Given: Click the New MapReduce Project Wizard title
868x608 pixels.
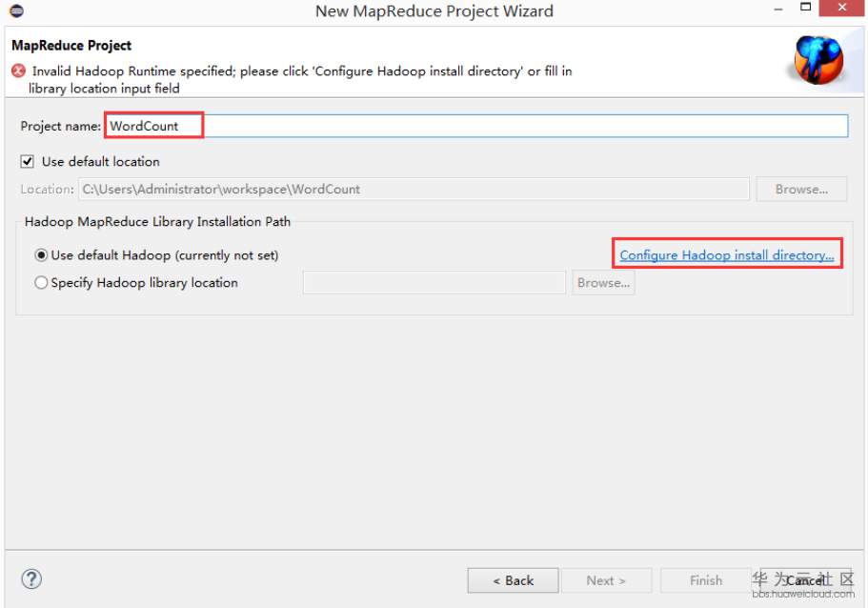Looking at the screenshot, I should click(x=434, y=11).
